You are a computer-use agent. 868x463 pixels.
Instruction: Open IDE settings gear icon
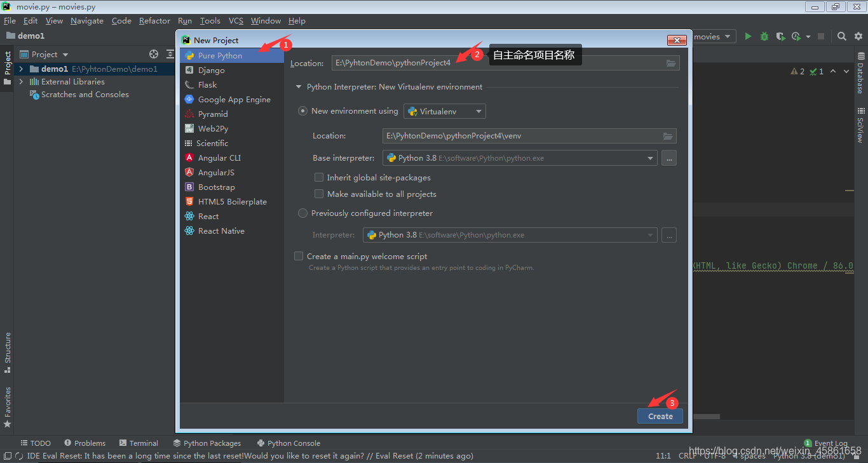859,37
